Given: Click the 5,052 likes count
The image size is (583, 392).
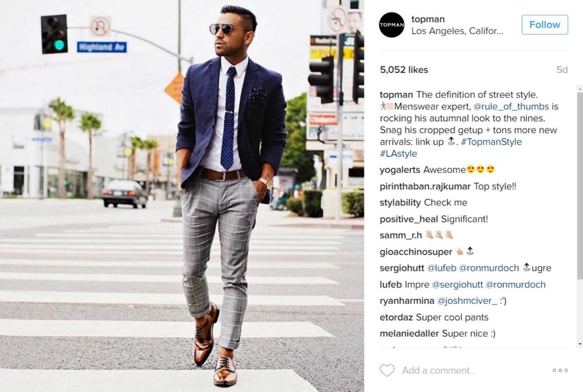Looking at the screenshot, I should tap(404, 70).
